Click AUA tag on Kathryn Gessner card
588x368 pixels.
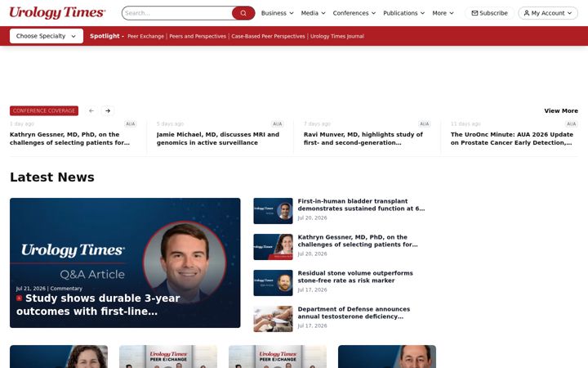(131, 124)
